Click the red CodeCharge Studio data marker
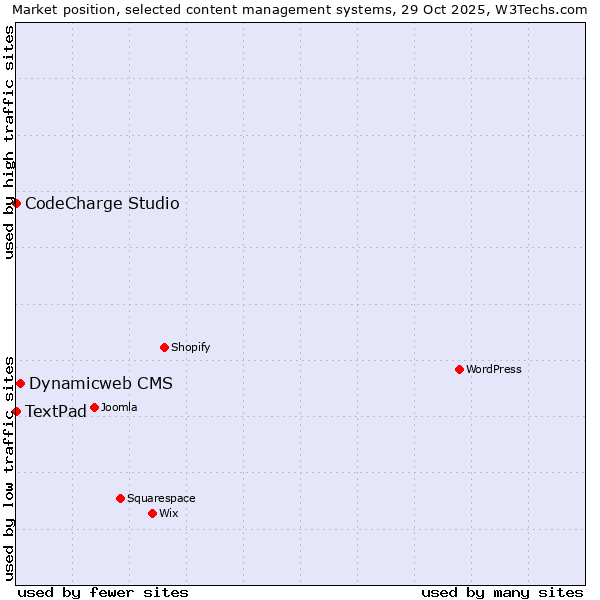 coord(16,203)
